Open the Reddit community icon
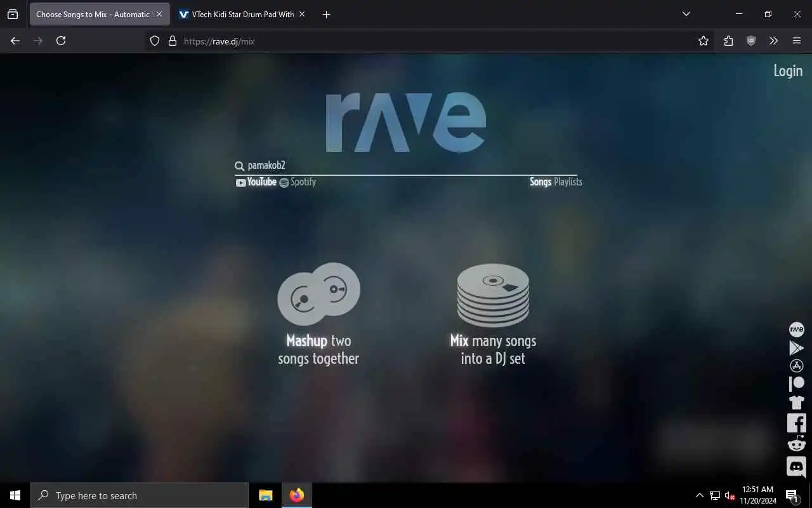812x508 pixels. pos(796,444)
